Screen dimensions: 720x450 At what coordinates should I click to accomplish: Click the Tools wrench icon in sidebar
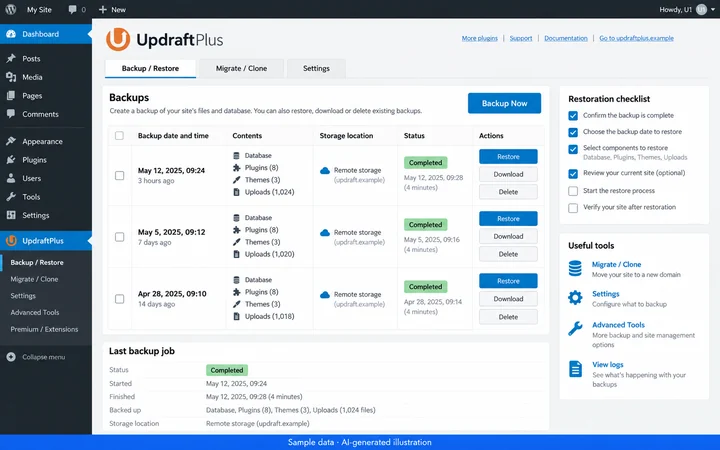pos(11,197)
